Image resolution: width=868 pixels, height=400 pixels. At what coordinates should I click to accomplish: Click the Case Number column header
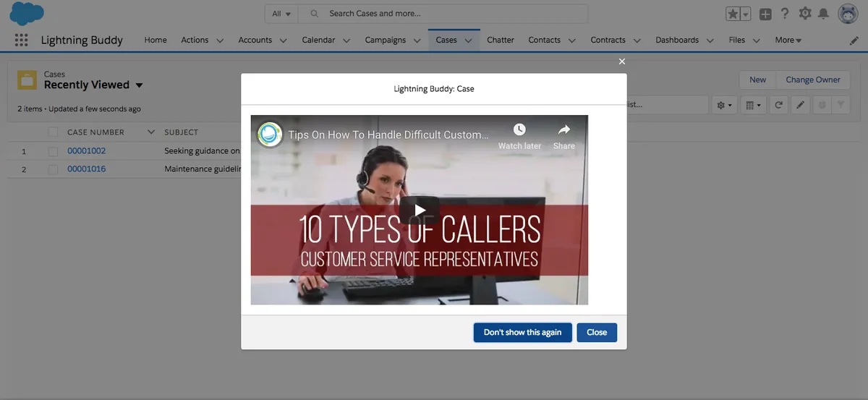tap(95, 132)
